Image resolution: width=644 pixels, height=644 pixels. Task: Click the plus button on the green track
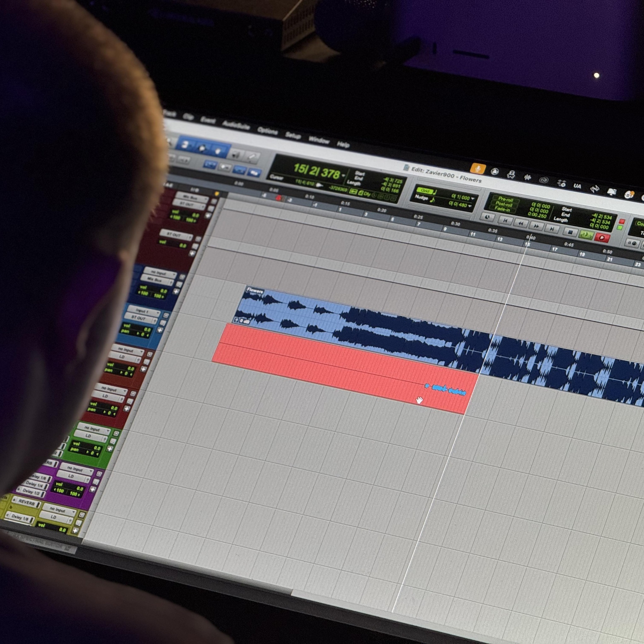(x=111, y=449)
